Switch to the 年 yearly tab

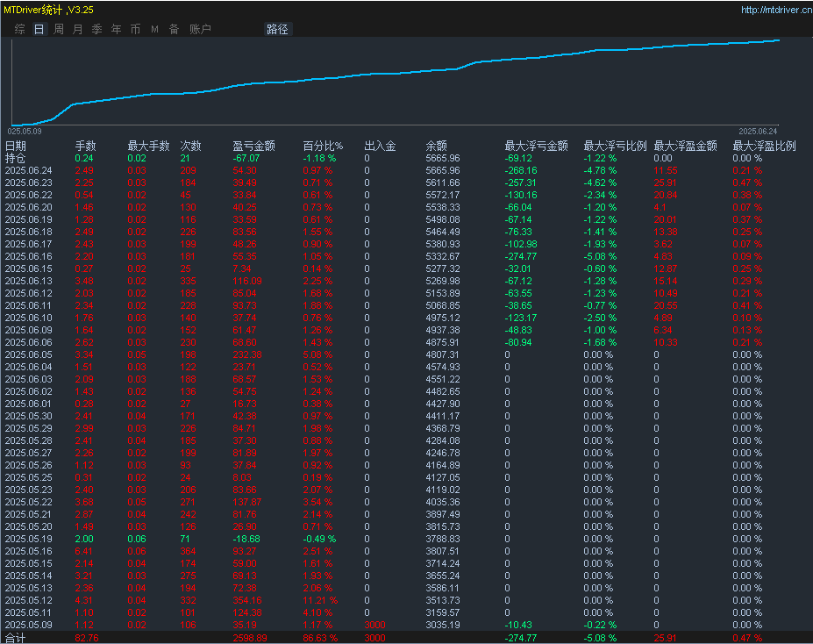pos(116,29)
